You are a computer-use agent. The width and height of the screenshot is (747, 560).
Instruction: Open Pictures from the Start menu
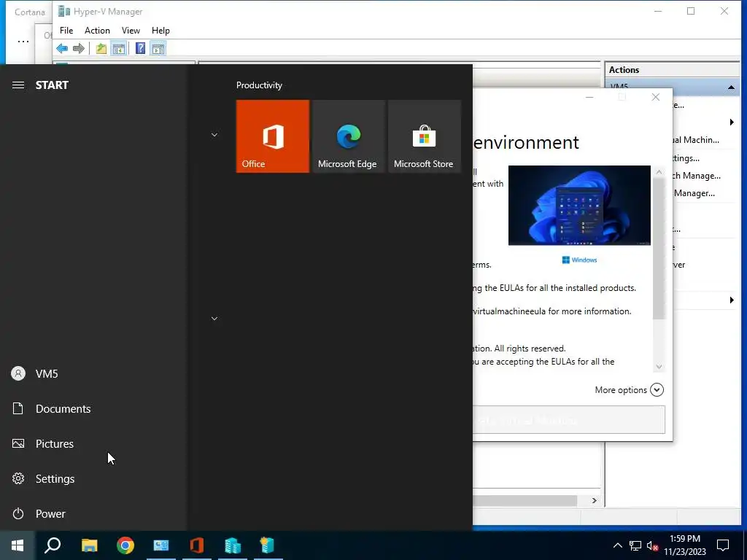(93, 444)
